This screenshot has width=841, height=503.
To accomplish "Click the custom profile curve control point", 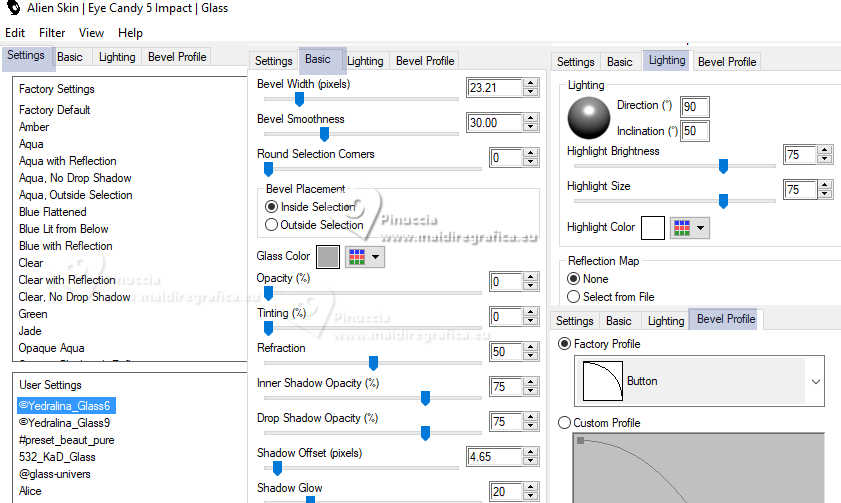I will (x=580, y=440).
